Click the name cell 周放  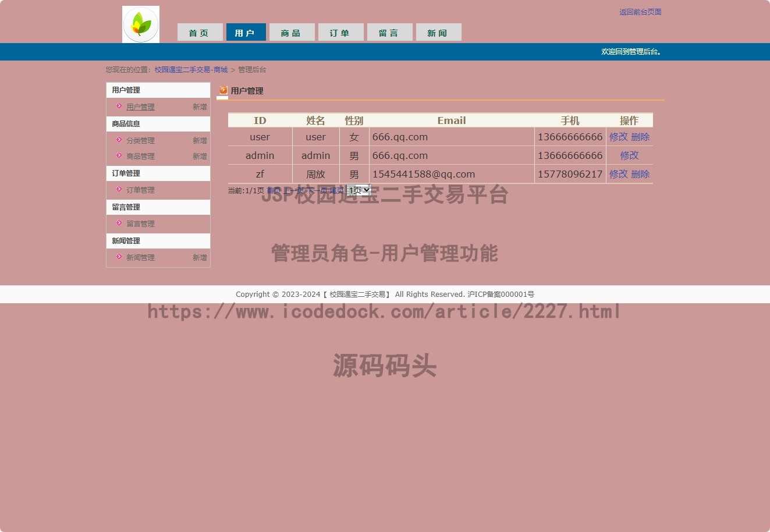pos(315,174)
